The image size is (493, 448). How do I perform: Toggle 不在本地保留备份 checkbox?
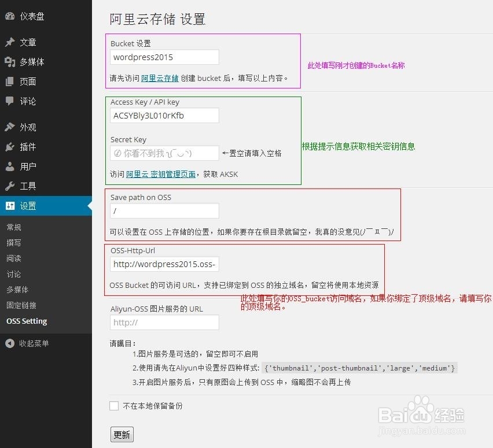pyautogui.click(x=114, y=406)
